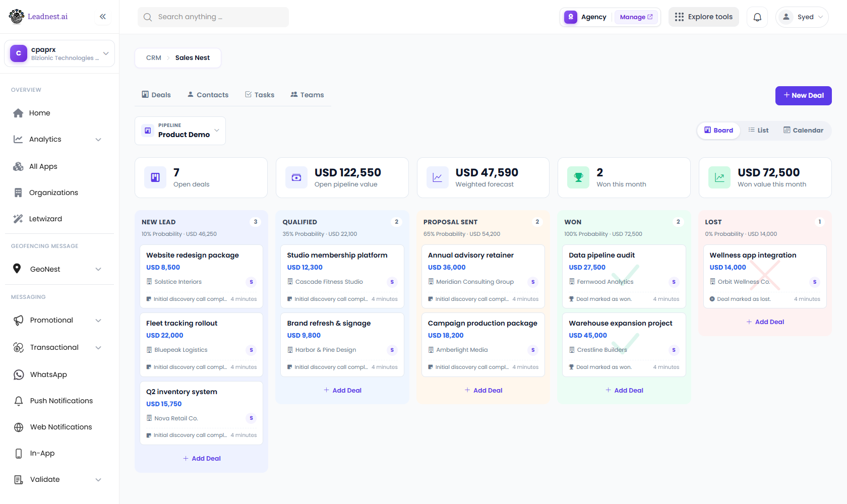847x504 pixels.
Task: Click the Won this month trophy icon
Action: [x=578, y=177]
